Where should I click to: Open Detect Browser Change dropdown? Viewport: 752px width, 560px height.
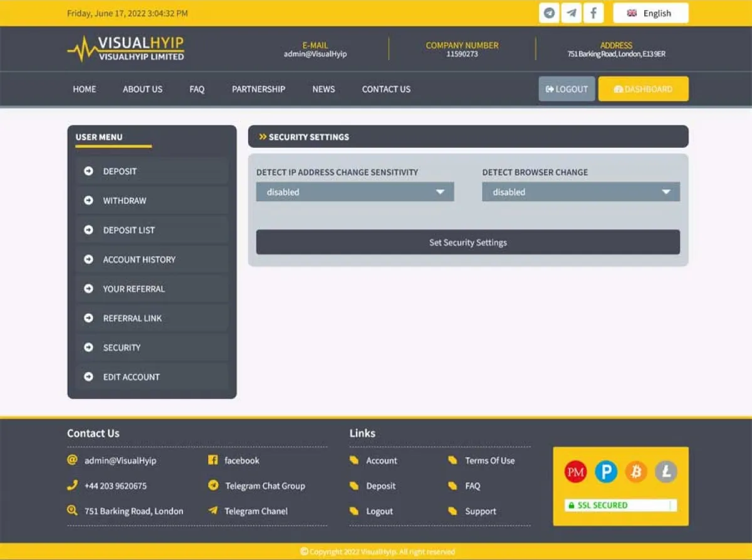coord(581,192)
